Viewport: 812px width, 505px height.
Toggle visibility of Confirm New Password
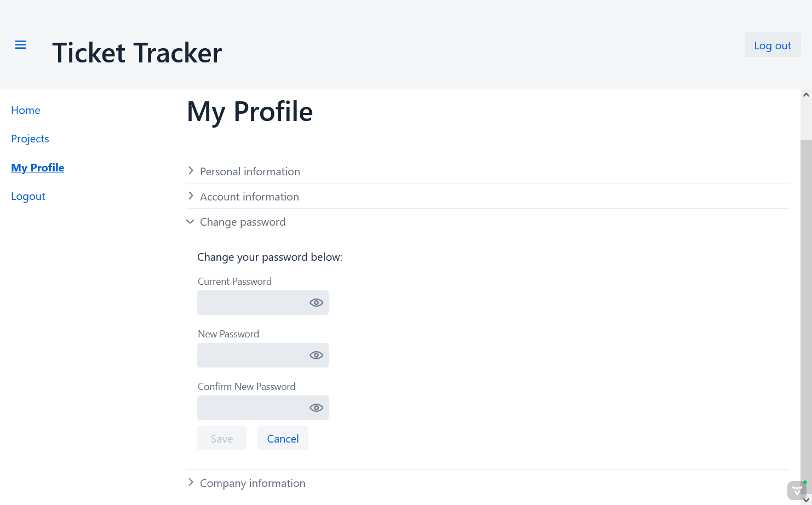click(316, 408)
